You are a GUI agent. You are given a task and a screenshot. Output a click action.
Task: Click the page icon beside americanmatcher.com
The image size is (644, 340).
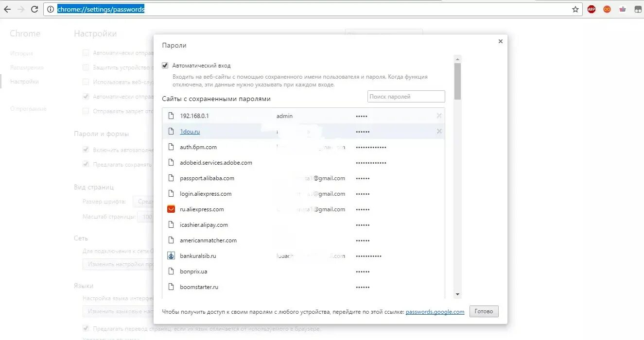click(171, 240)
